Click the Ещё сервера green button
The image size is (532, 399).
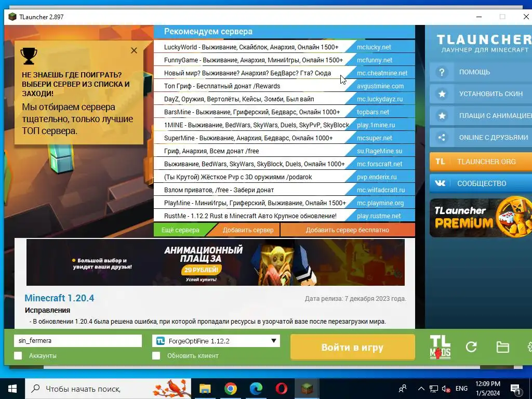click(x=180, y=230)
